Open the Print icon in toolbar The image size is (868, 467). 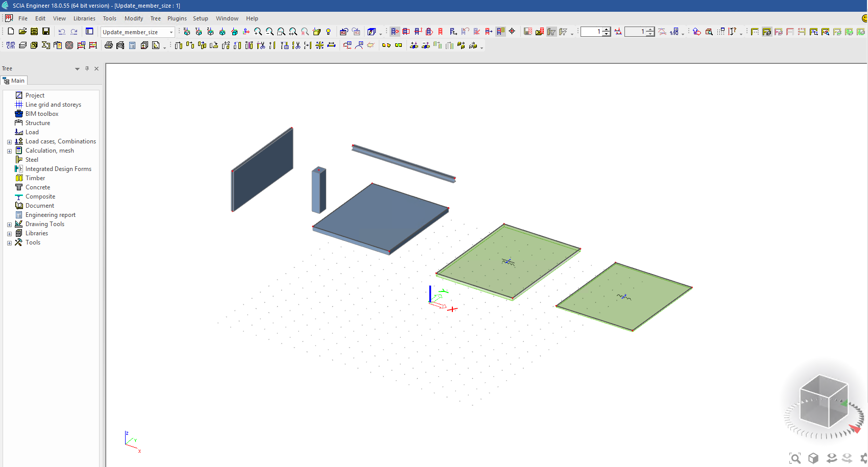tap(108, 45)
